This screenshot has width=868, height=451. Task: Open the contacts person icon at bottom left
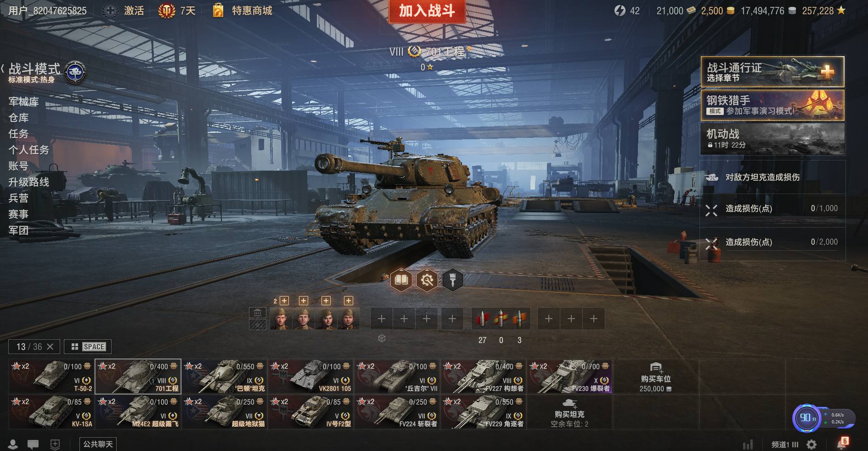(13, 444)
